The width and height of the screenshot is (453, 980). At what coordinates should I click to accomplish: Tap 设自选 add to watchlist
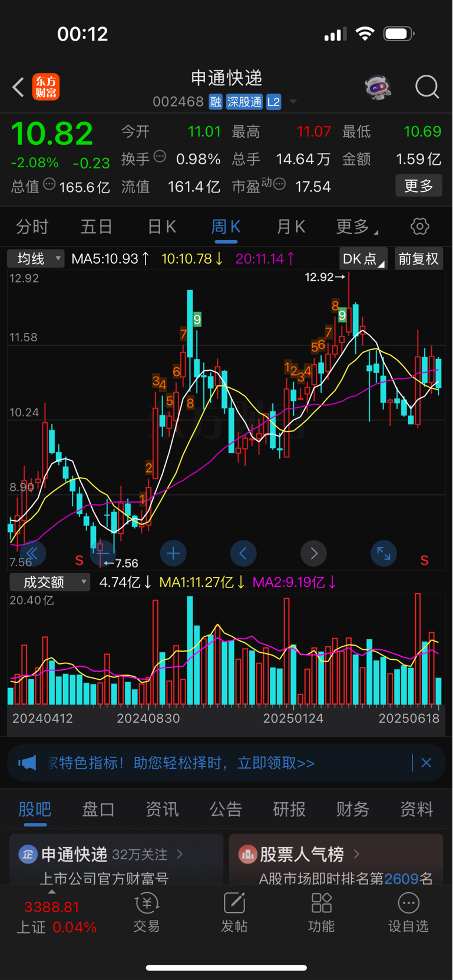(x=408, y=913)
